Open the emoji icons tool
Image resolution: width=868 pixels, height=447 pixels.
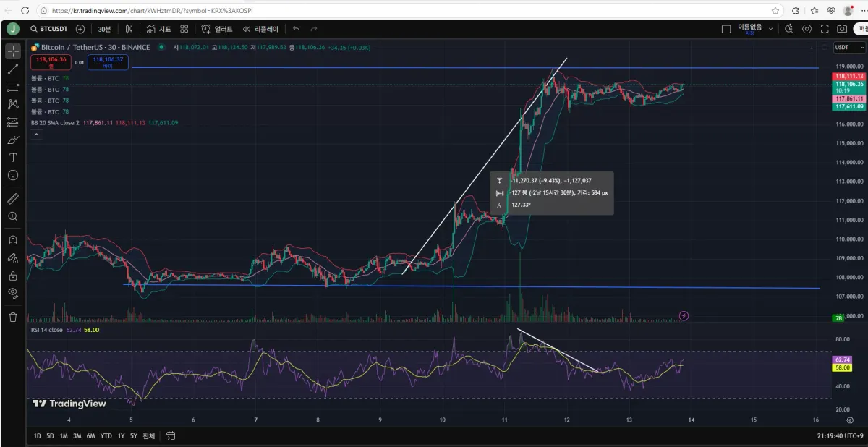13,175
